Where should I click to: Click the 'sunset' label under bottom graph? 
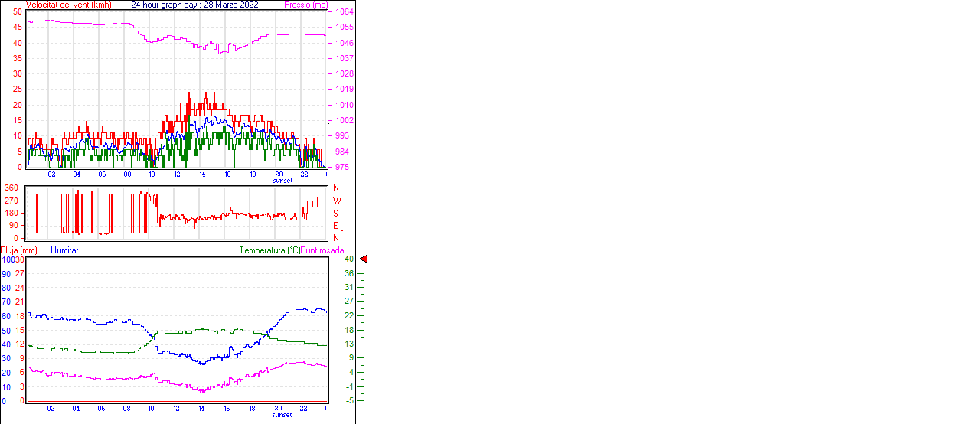click(x=282, y=415)
